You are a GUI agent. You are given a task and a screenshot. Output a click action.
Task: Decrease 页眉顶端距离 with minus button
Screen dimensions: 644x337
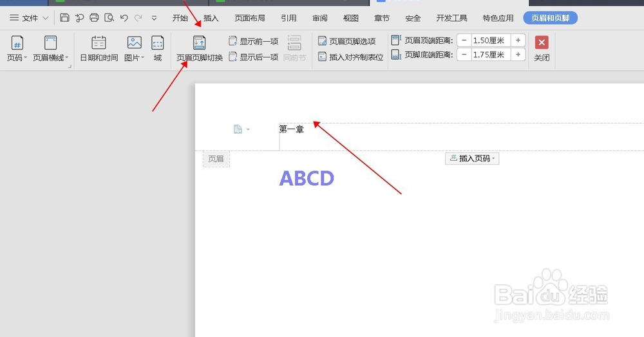click(464, 40)
